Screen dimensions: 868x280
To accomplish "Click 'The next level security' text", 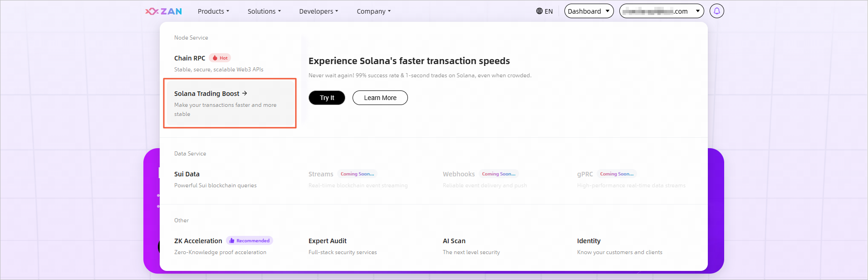I will point(471,252).
